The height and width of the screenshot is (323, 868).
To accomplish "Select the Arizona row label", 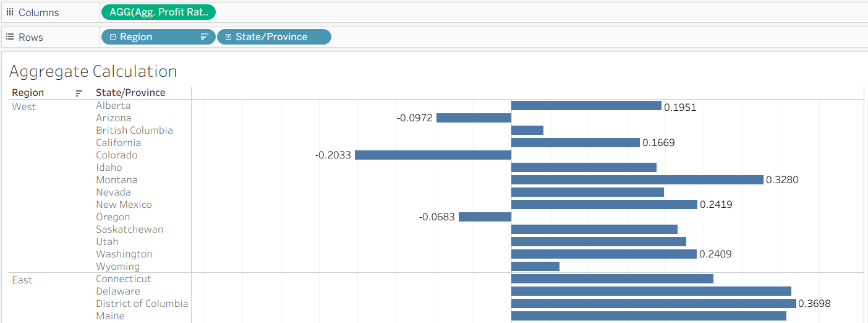I will click(114, 118).
